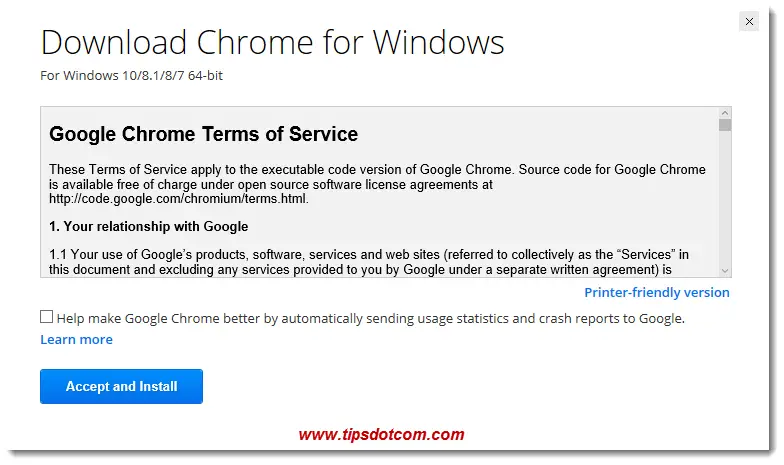Click the 'Google Chrome Terms of Service' heading
Screen dimensions: 784x465
tap(204, 134)
